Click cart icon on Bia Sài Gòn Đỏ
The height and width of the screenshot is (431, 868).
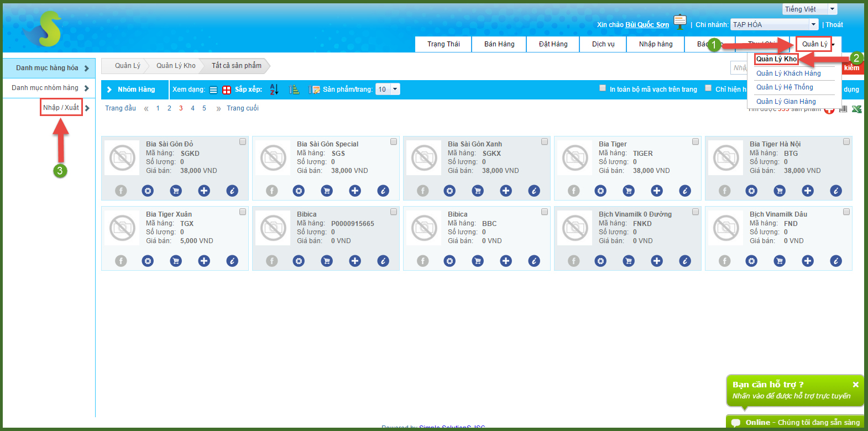(176, 191)
